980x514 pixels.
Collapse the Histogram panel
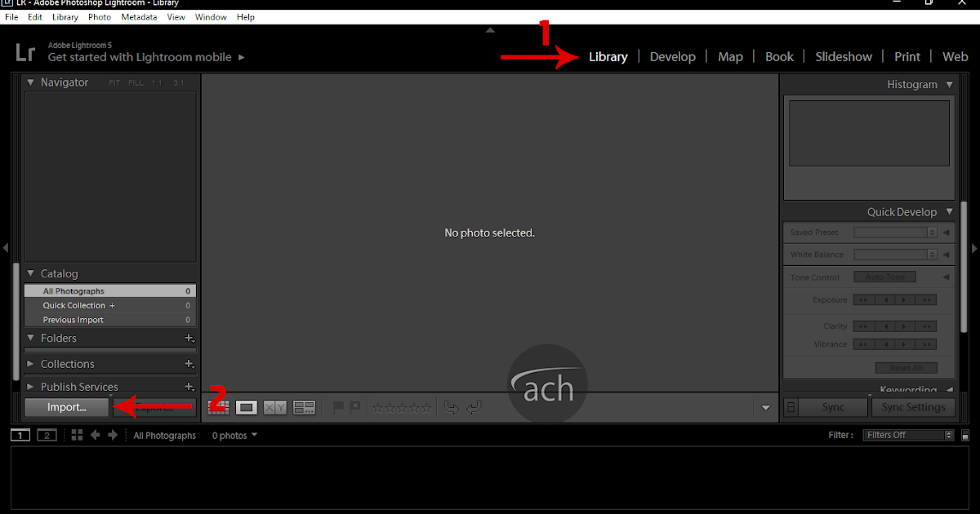(949, 84)
